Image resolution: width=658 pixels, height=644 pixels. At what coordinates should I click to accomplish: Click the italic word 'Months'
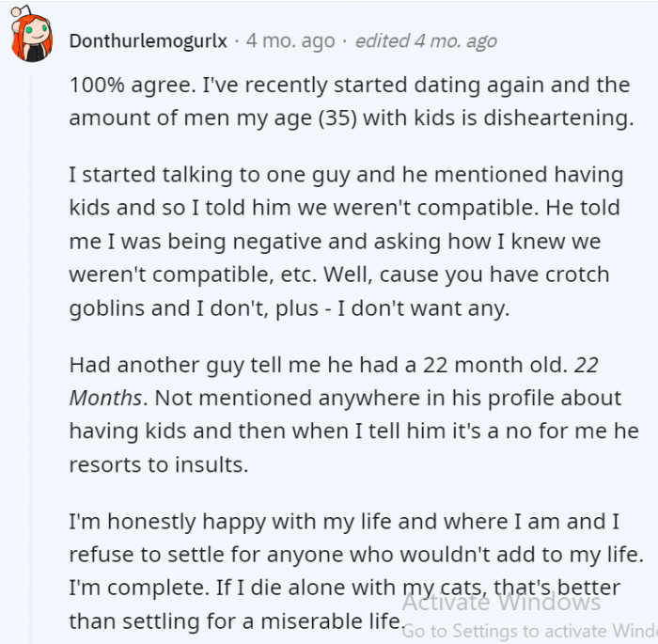(x=105, y=398)
